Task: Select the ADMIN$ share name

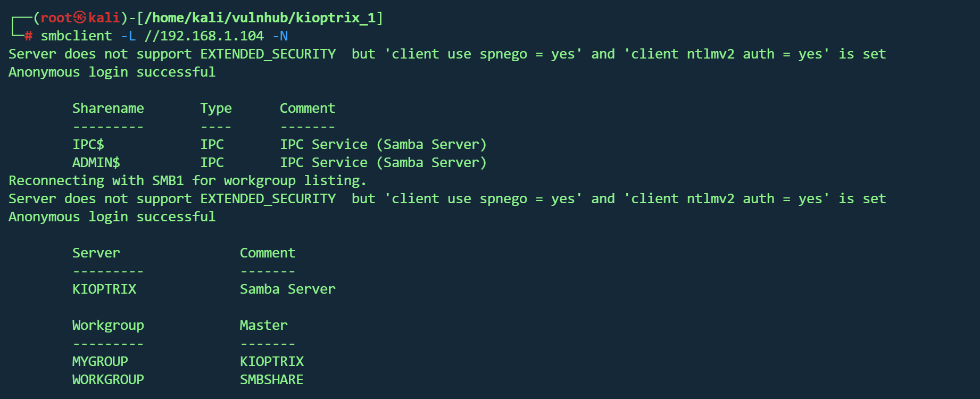Action: tap(96, 163)
